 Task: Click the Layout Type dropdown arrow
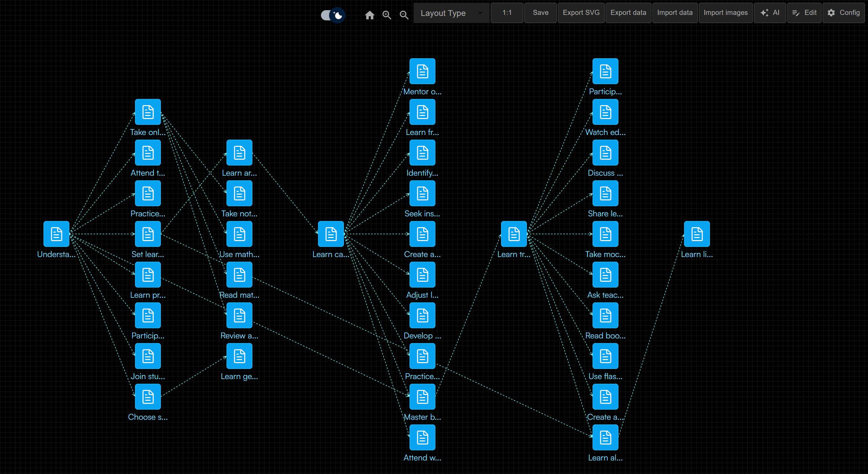pos(480,13)
